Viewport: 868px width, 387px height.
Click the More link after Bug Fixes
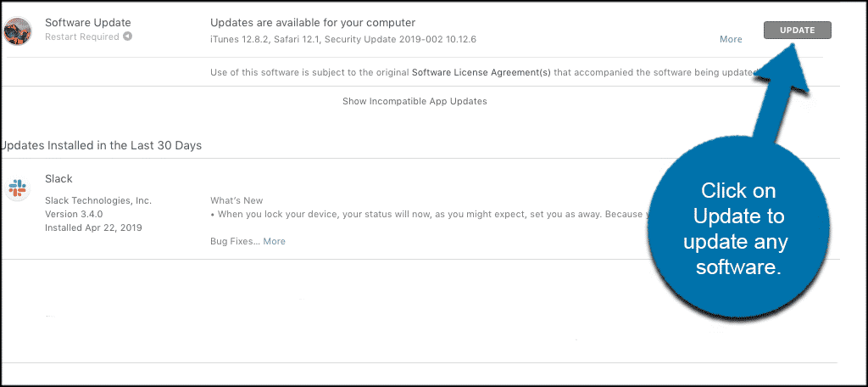[274, 241]
